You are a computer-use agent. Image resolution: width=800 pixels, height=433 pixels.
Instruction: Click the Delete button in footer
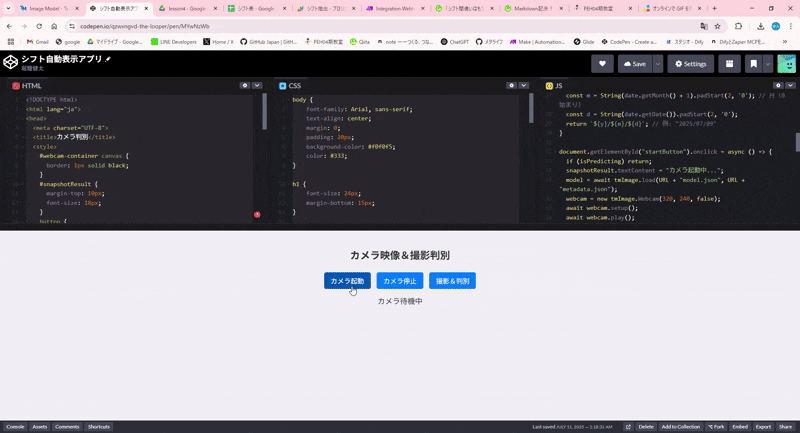(646, 427)
